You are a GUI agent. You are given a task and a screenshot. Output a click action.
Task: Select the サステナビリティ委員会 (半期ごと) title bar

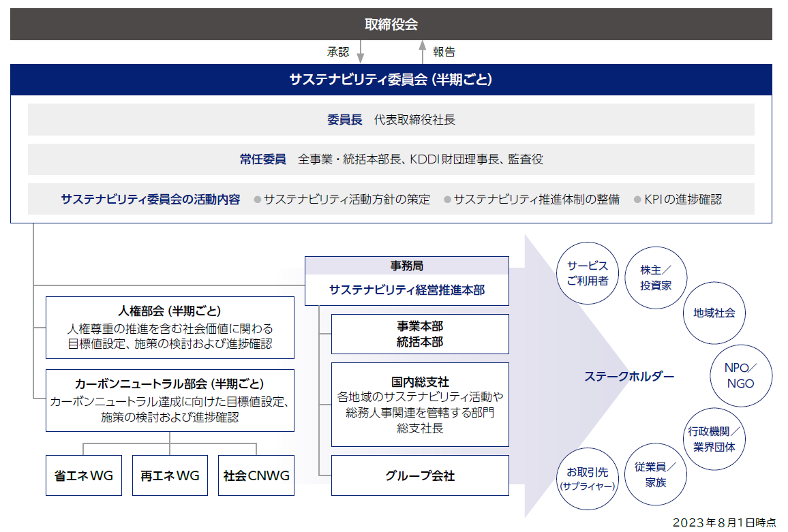pyautogui.click(x=391, y=80)
